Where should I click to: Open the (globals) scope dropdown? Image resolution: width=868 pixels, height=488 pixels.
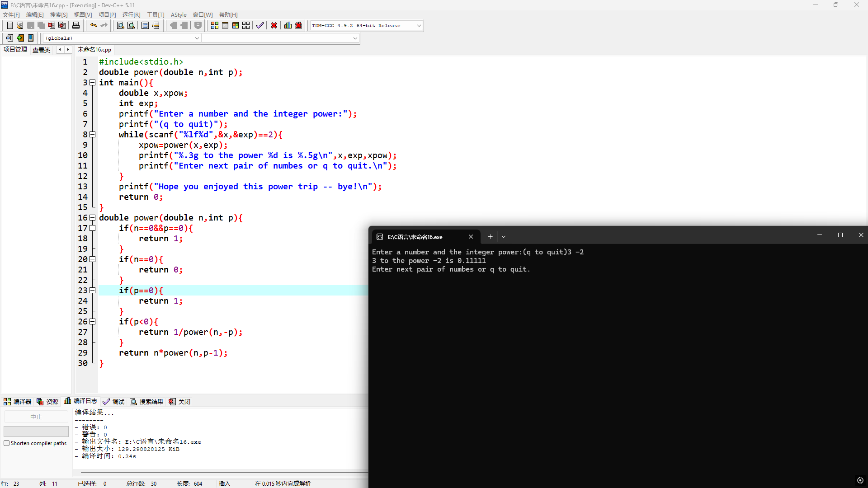click(197, 38)
